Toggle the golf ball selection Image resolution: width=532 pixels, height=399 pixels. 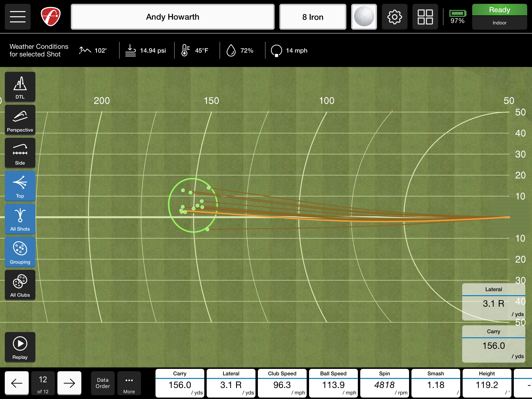coord(364,17)
